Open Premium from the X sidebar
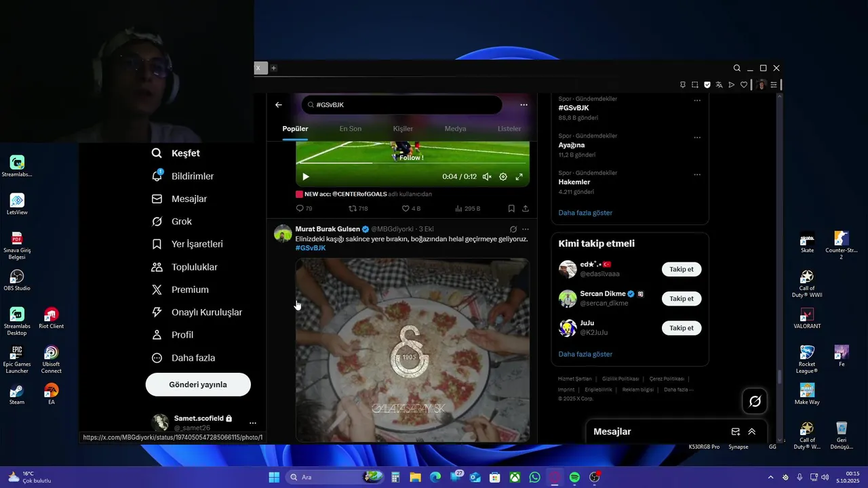This screenshot has width=868, height=488. coord(180,289)
